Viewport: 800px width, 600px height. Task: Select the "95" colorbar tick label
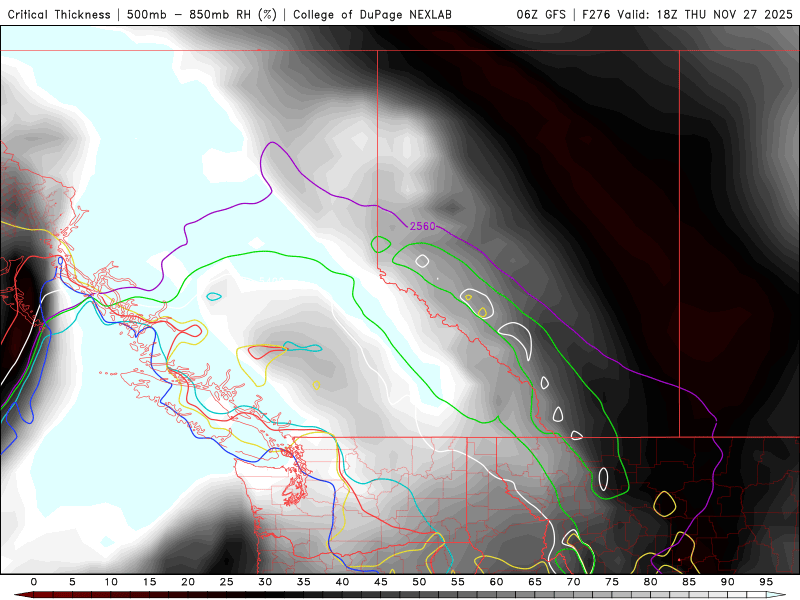tap(766, 582)
